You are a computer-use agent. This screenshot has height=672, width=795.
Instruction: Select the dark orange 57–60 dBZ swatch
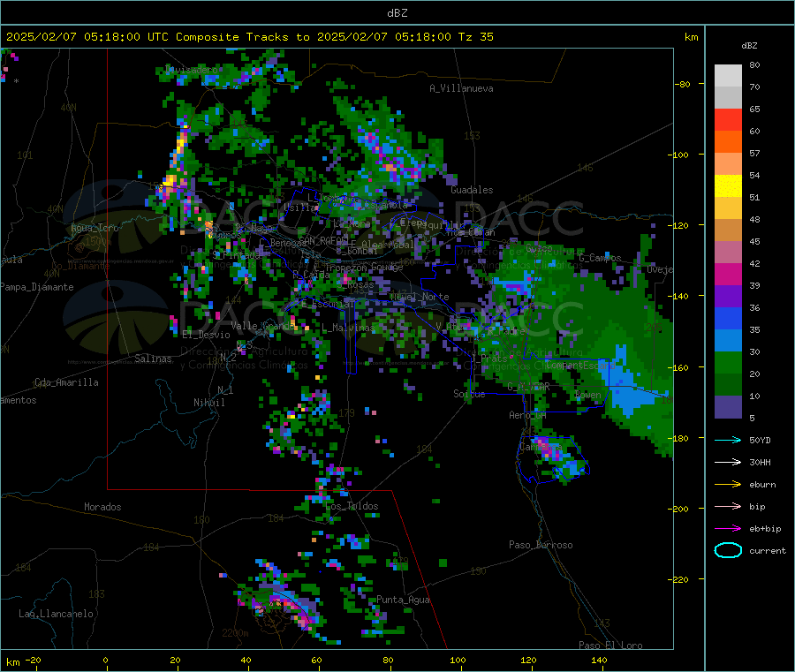(728, 142)
